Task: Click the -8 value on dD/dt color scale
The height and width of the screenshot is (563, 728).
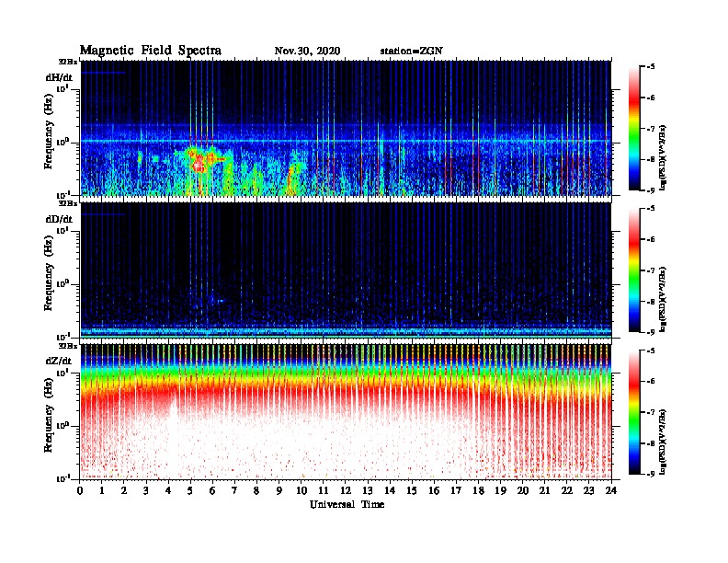Action: pos(650,302)
